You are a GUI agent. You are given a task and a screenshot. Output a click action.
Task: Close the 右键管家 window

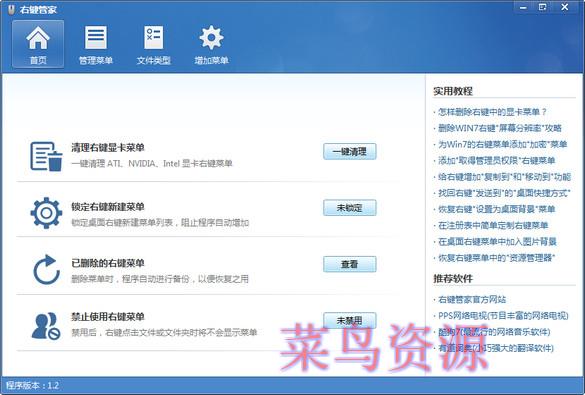[564, 7]
